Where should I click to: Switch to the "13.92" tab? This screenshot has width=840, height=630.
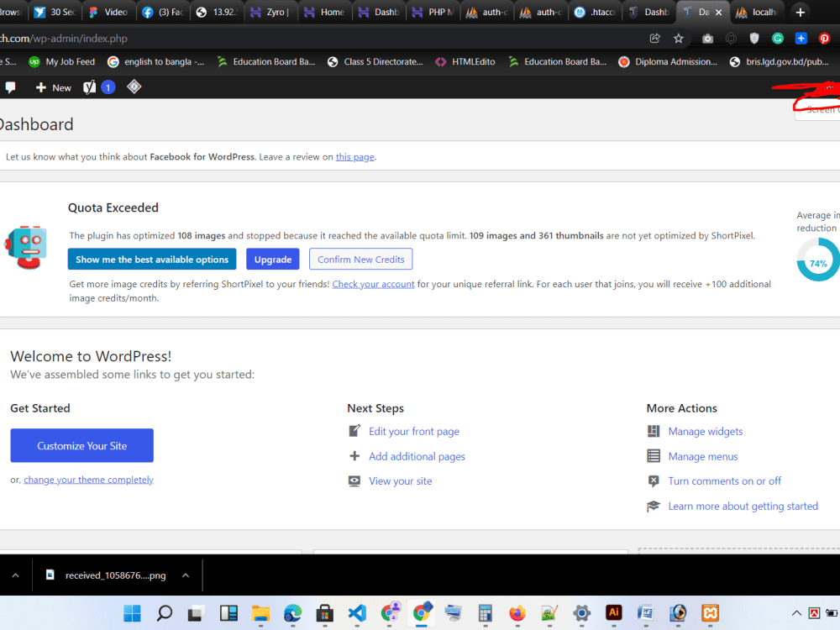pos(216,12)
